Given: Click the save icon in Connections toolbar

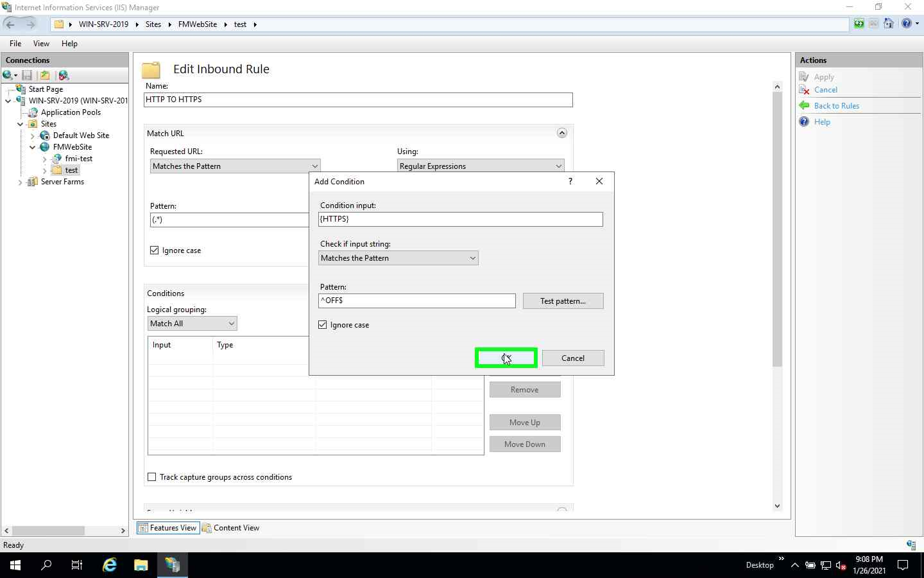Looking at the screenshot, I should click(27, 75).
